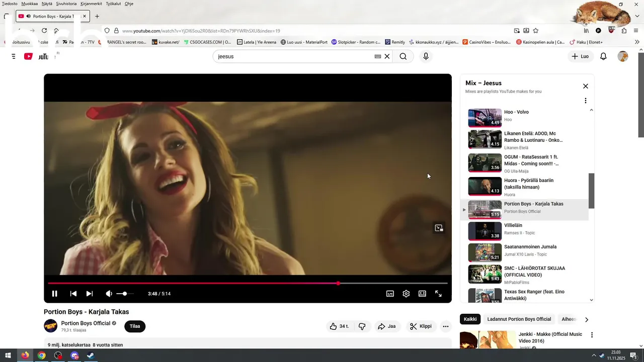Skip to the previous video in playlist
Viewport: 644px width, 362px height.
pos(73,294)
